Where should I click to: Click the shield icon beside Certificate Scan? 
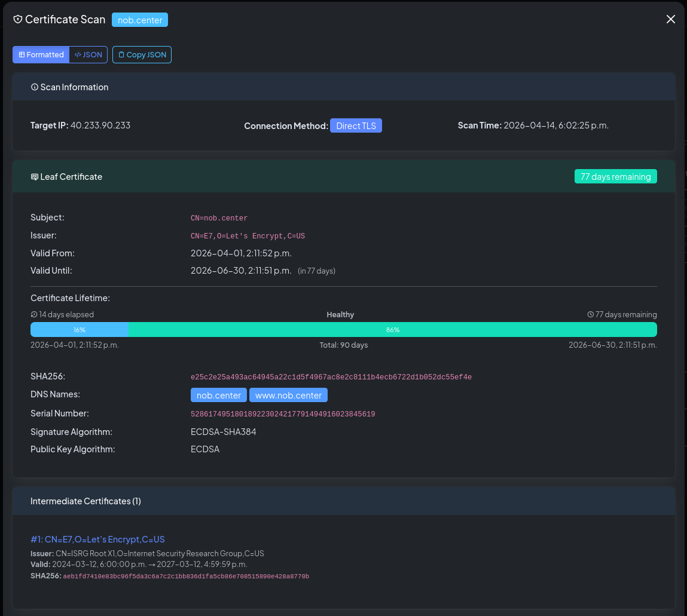click(18, 19)
